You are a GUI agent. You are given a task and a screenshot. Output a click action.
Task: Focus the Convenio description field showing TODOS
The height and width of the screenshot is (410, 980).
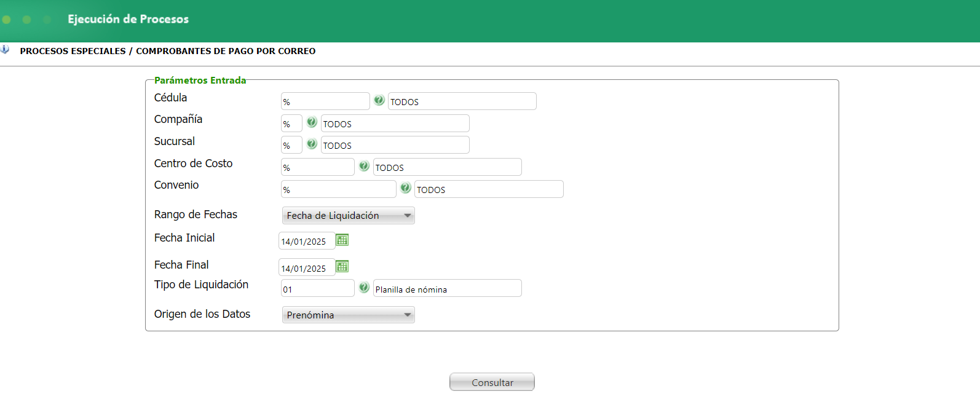489,189
